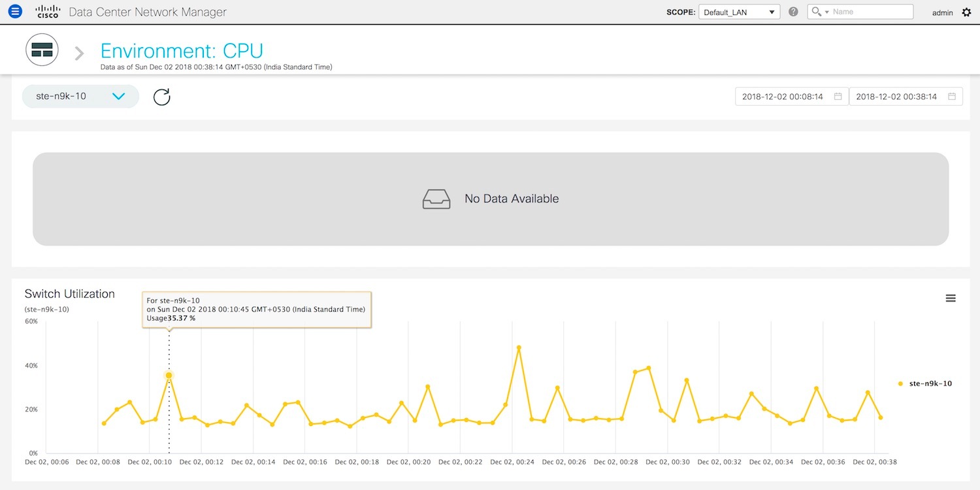This screenshot has height=490, width=980.
Task: Open the settings gear icon
Action: (966, 12)
